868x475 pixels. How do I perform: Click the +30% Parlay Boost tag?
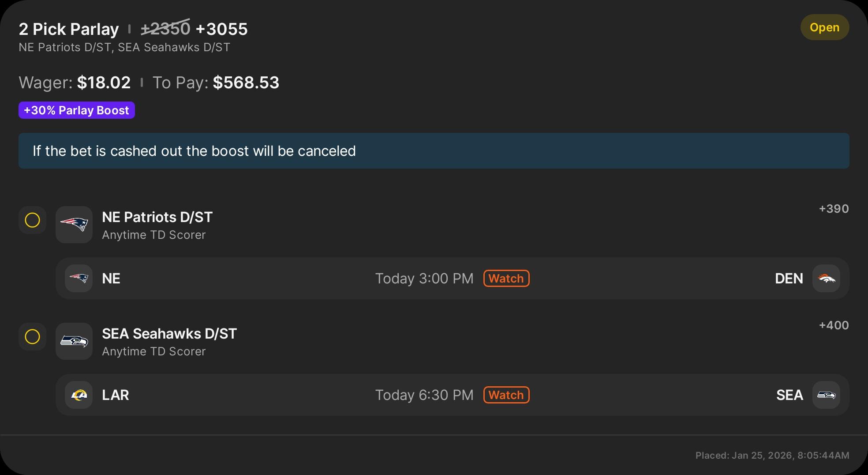(x=76, y=110)
